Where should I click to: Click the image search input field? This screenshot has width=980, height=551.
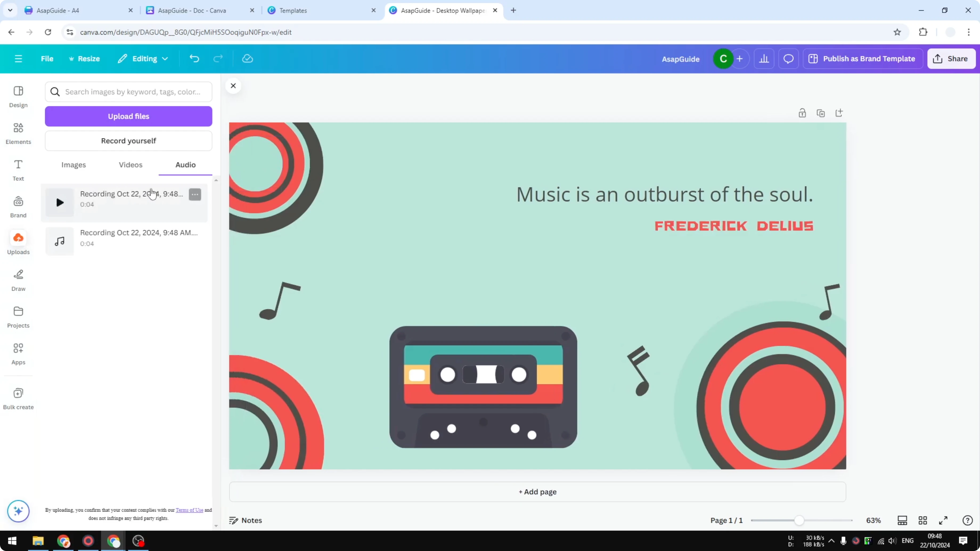[x=128, y=92]
